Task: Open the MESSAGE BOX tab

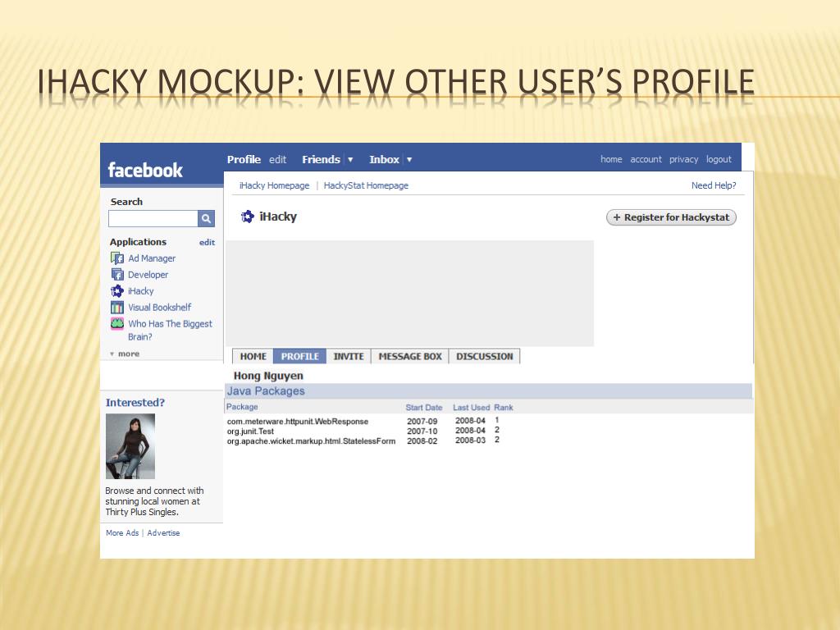Action: coord(410,356)
